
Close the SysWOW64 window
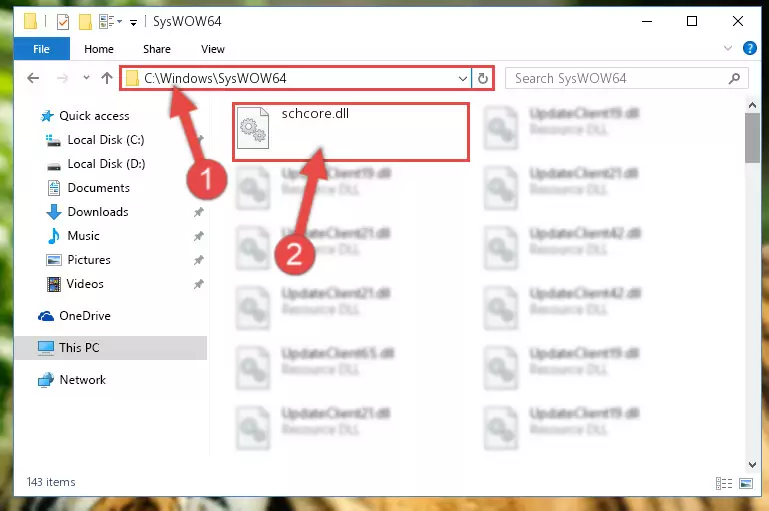coord(738,22)
